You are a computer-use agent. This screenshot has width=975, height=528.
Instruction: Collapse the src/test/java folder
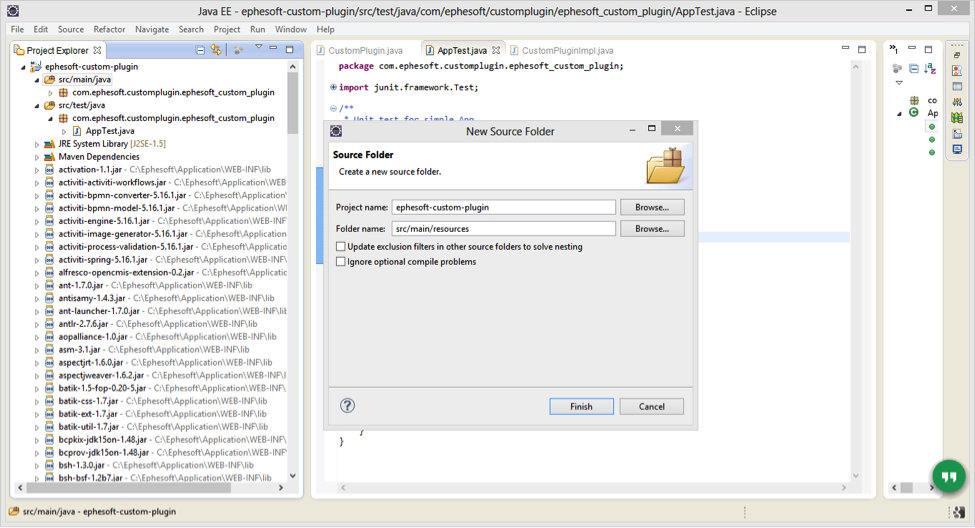[x=37, y=105]
